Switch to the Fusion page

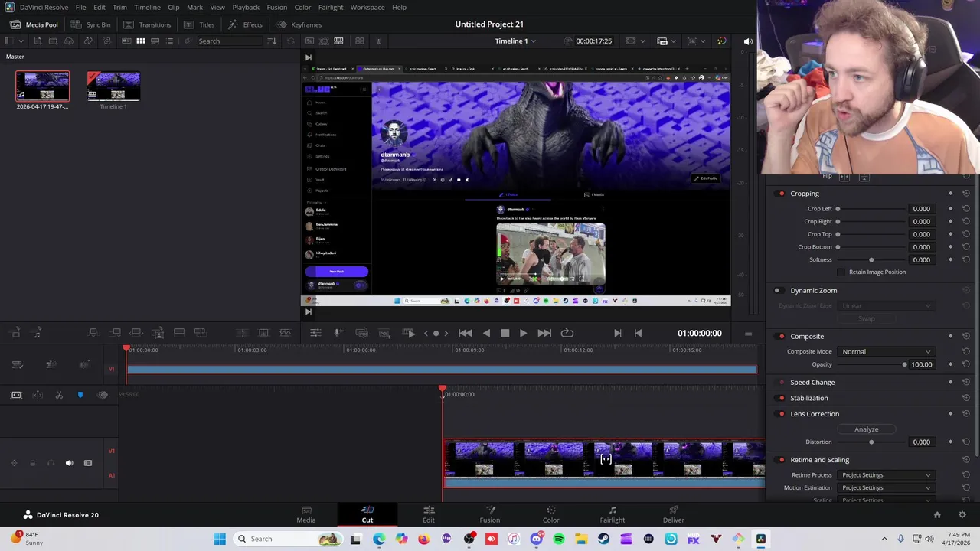tap(490, 514)
